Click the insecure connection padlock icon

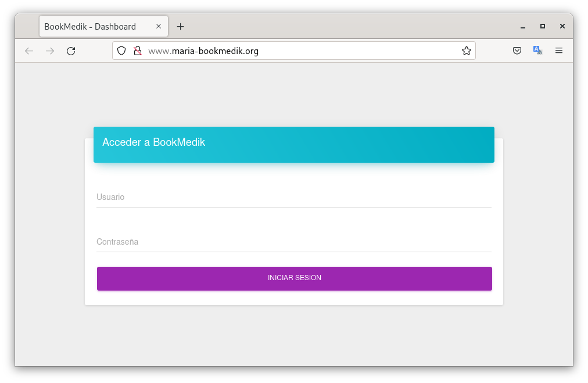click(138, 51)
